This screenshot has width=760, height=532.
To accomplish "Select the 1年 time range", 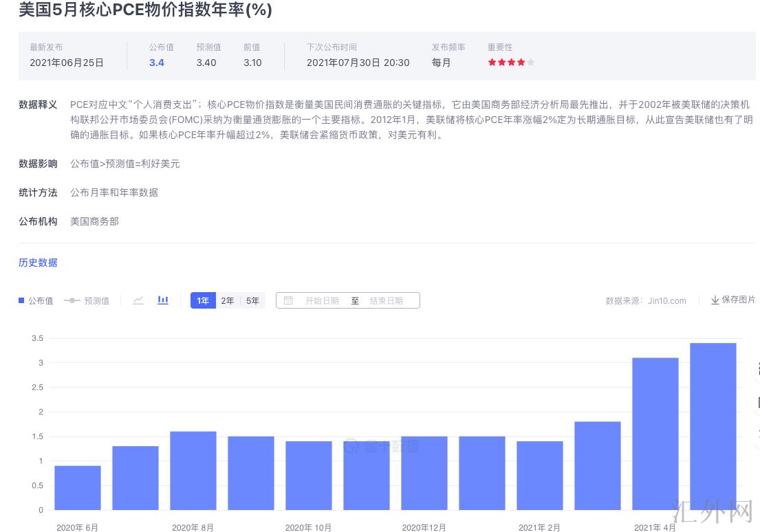I will coord(203,300).
